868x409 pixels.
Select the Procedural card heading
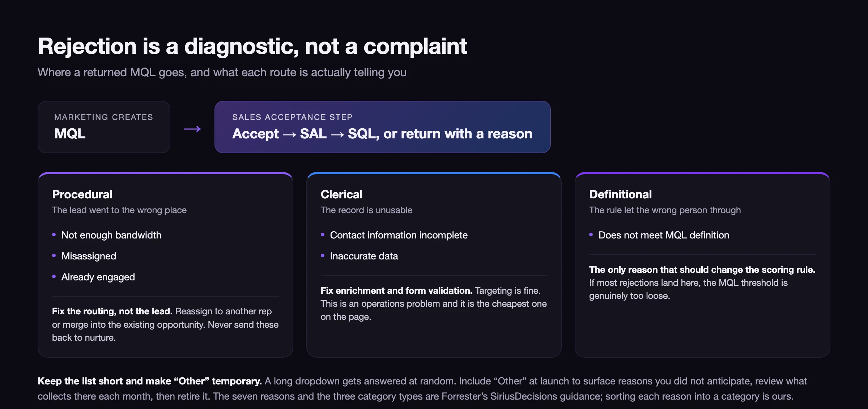point(82,194)
